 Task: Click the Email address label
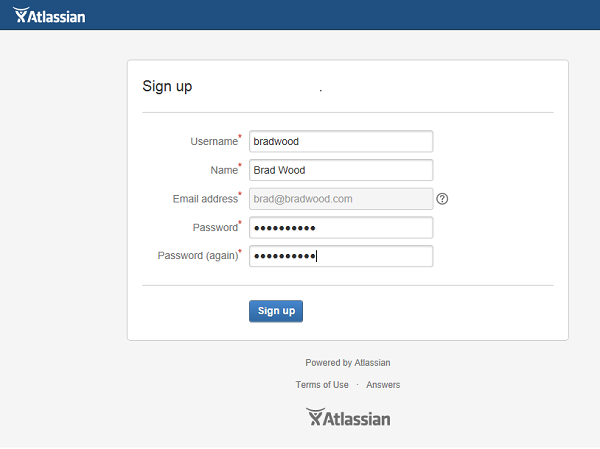coord(205,199)
